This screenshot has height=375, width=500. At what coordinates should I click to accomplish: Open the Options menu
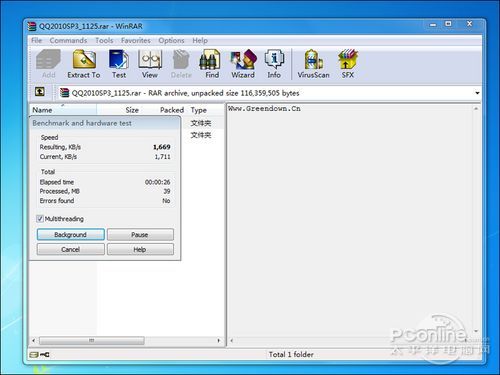click(x=171, y=41)
